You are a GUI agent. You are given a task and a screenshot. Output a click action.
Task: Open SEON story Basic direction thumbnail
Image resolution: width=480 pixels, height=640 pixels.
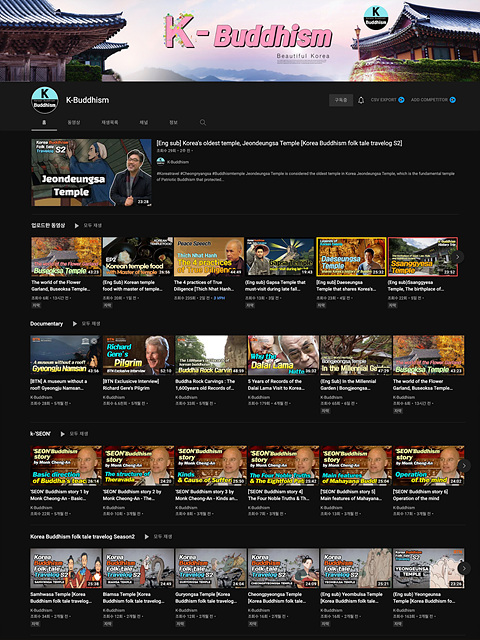(x=65, y=466)
